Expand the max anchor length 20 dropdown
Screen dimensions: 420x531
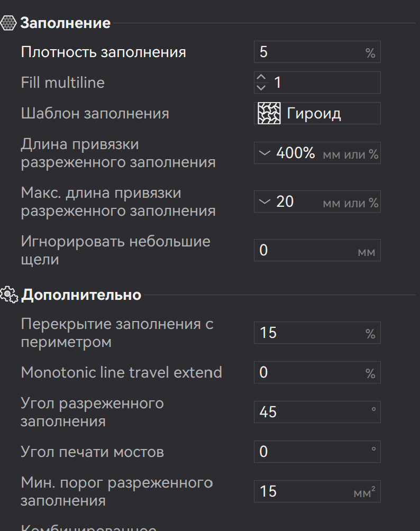(x=264, y=202)
